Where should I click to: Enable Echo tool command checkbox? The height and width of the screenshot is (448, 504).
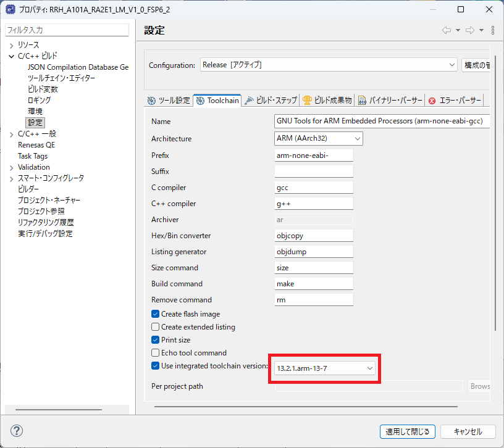click(156, 353)
